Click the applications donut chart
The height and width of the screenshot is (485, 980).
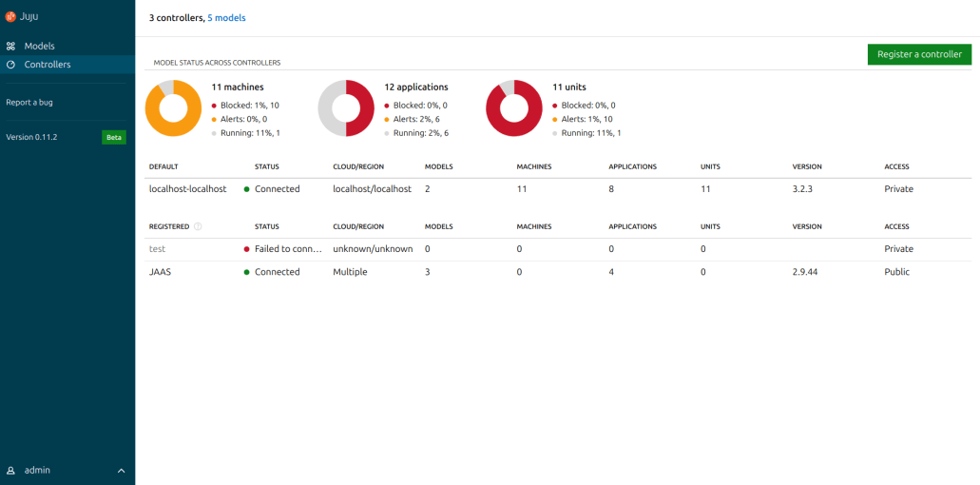(346, 108)
